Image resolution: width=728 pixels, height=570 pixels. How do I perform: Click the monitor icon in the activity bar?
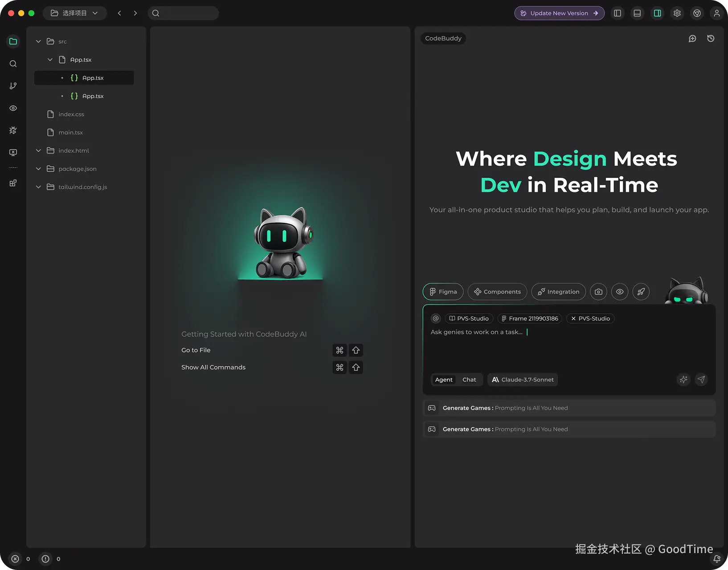click(13, 152)
